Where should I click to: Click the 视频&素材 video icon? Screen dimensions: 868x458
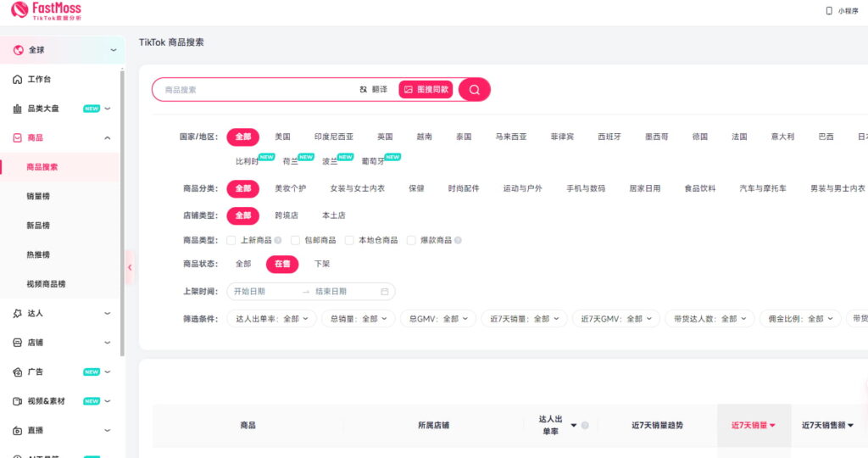tap(17, 401)
